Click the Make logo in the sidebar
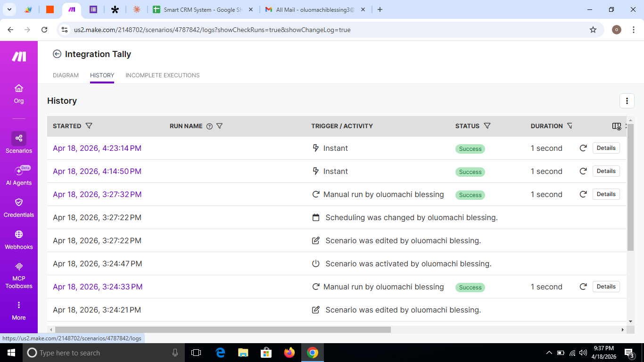Image resolution: width=644 pixels, height=362 pixels. pyautogui.click(x=19, y=57)
